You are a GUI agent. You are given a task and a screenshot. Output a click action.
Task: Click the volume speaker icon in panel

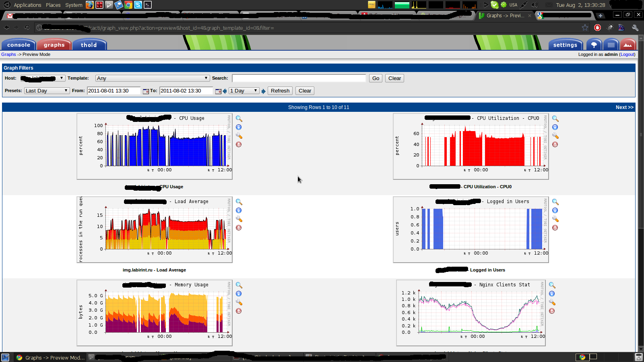(x=535, y=5)
